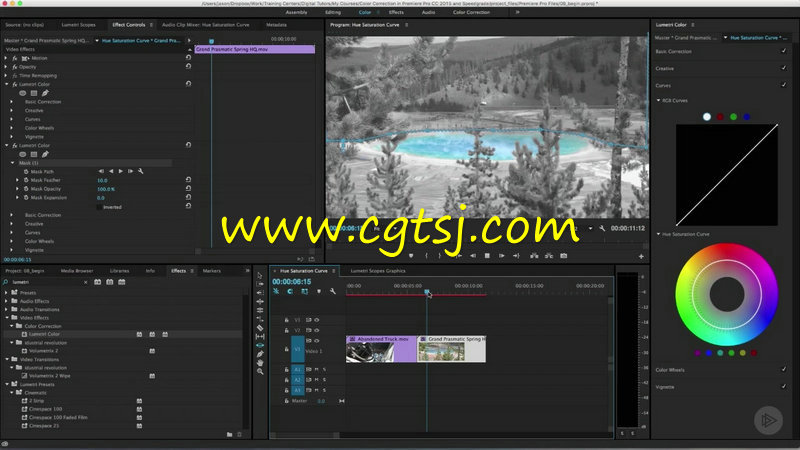The height and width of the screenshot is (450, 800).
Task: Select the highlighted Slide tool
Action: tap(260, 345)
